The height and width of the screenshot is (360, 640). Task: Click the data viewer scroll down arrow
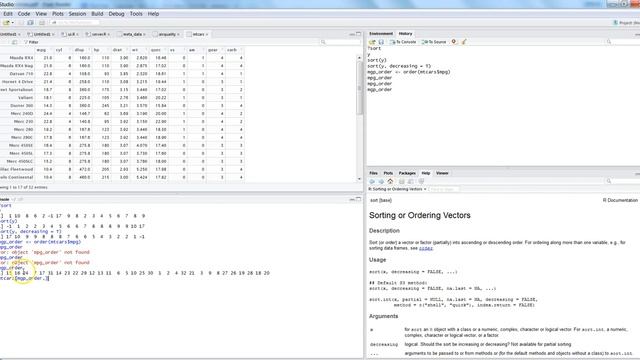(x=359, y=179)
